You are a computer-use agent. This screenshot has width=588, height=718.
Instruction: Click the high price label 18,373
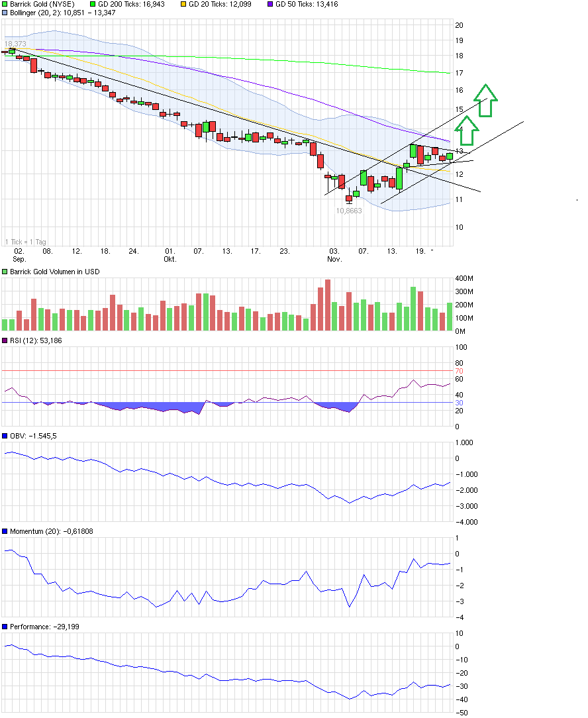(16, 44)
